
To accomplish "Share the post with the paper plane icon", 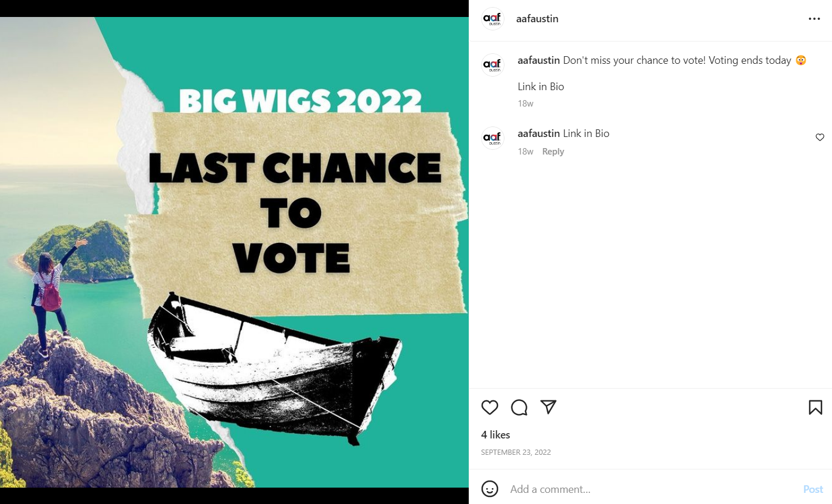I will point(548,407).
